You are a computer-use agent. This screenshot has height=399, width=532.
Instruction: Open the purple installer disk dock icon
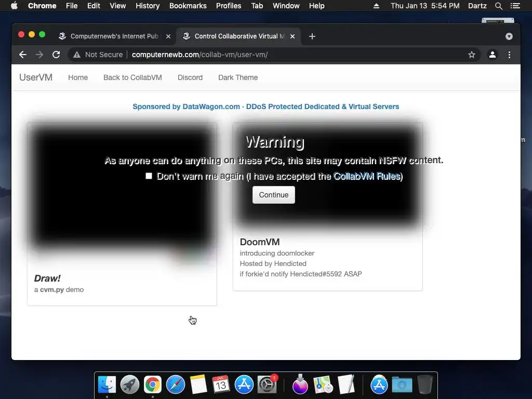[x=300, y=385]
